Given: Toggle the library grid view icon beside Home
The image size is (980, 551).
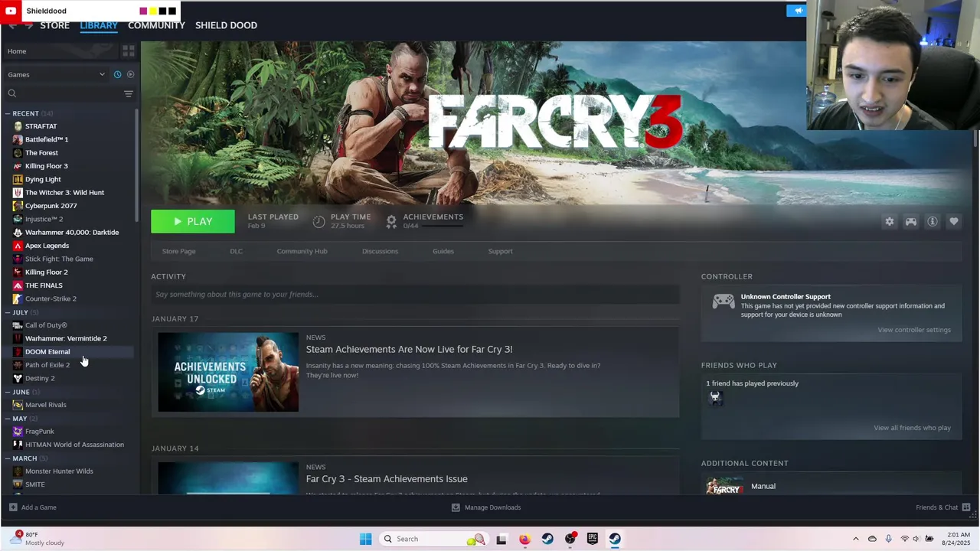Looking at the screenshot, I should pyautogui.click(x=129, y=51).
